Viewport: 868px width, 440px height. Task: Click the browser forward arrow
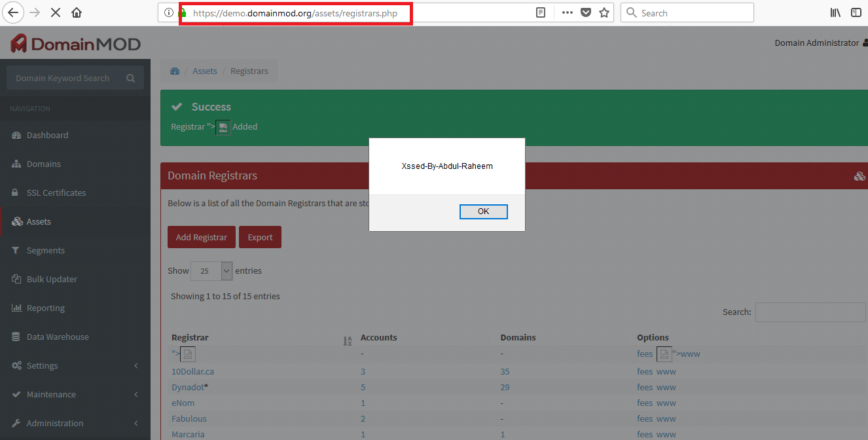pos(35,12)
